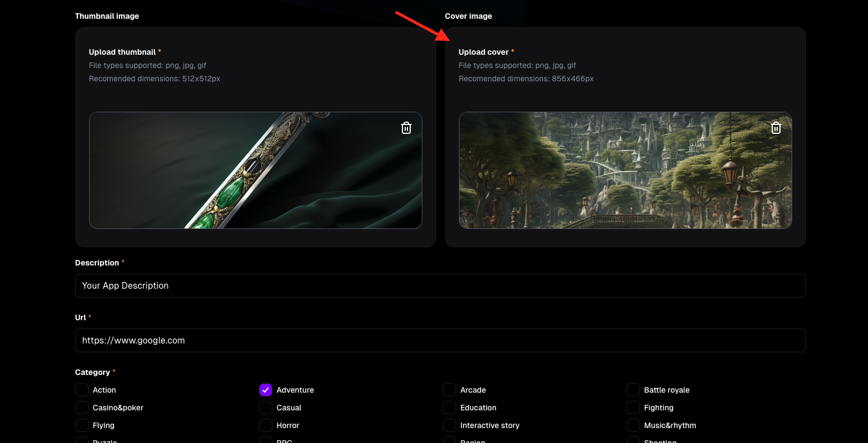This screenshot has width=868, height=443.
Task: Delete the uploaded thumbnail image with trash icon
Action: (406, 128)
